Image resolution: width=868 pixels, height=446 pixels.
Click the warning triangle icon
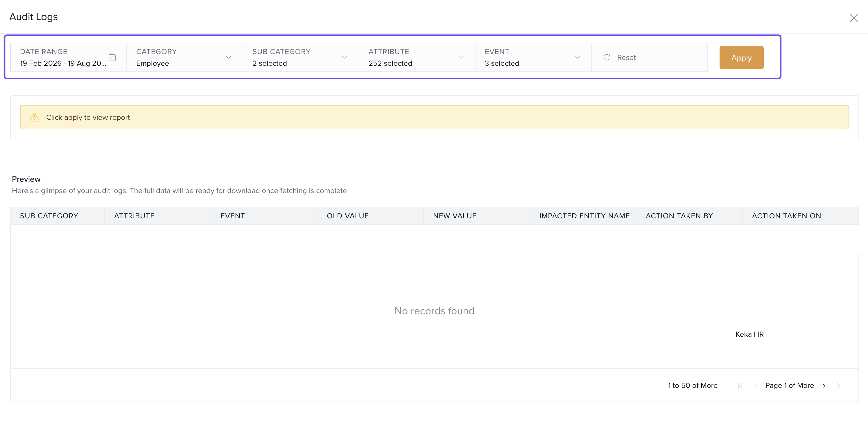[34, 117]
